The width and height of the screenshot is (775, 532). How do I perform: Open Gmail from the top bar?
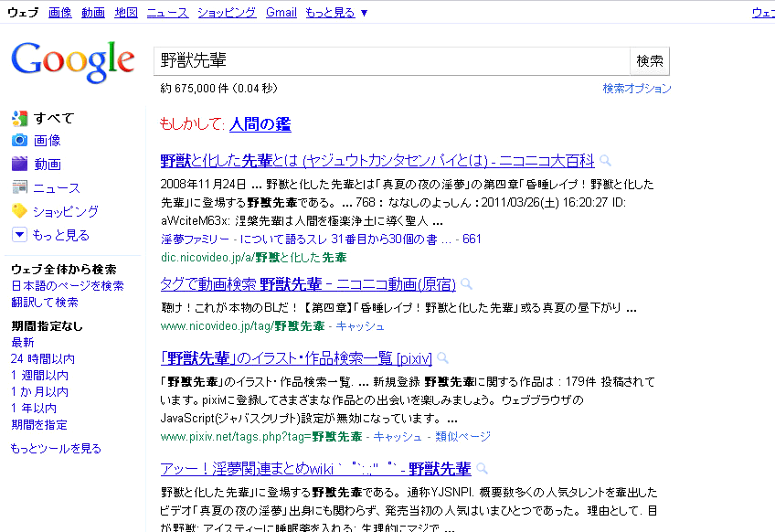(281, 13)
